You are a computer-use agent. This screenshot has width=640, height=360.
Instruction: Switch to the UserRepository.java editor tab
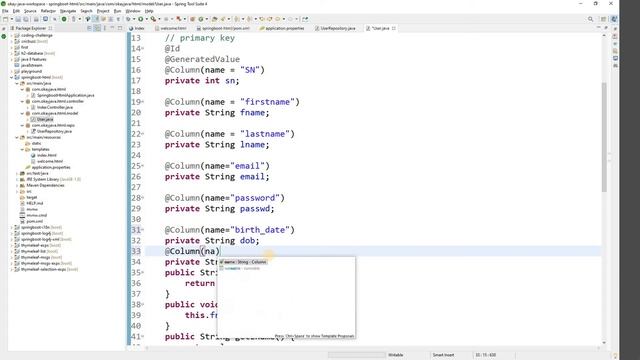coord(336,28)
